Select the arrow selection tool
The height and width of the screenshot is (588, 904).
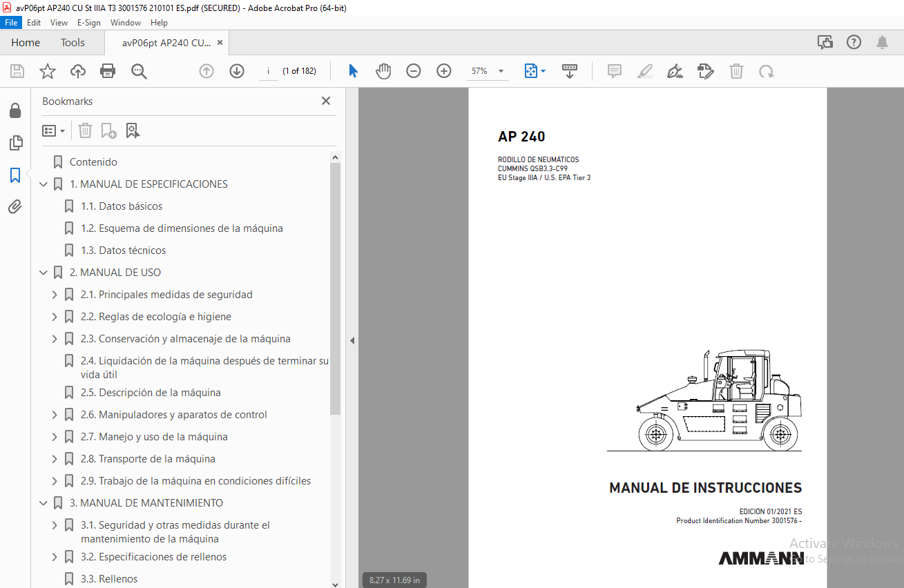coord(353,71)
